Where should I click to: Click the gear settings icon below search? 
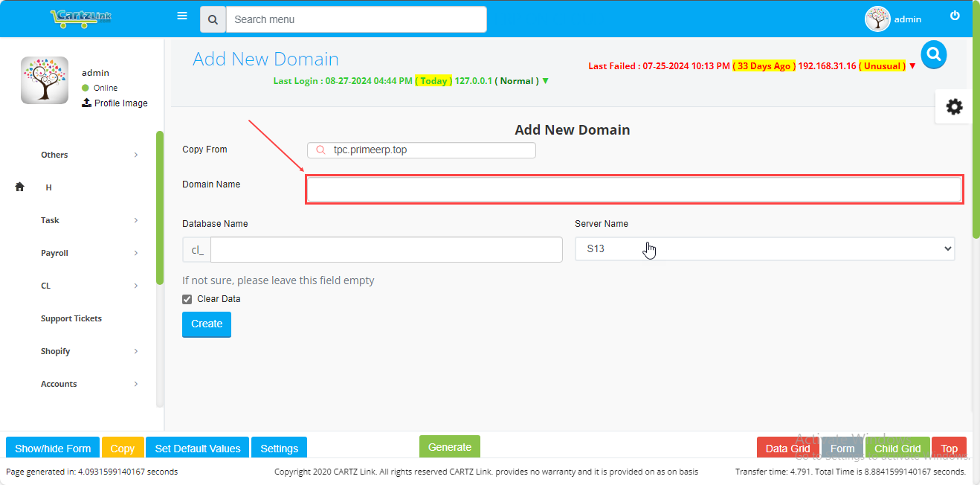click(954, 106)
